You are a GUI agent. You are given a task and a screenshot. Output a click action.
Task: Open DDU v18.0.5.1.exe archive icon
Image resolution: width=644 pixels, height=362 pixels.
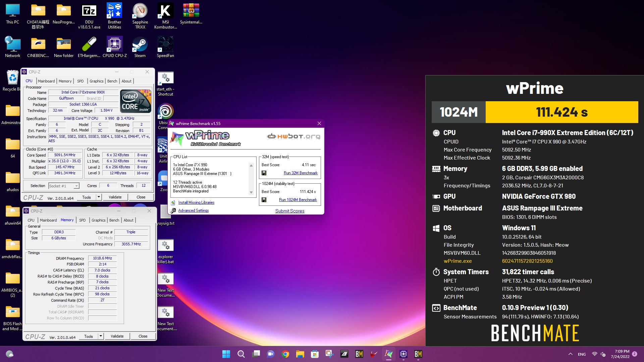click(89, 16)
